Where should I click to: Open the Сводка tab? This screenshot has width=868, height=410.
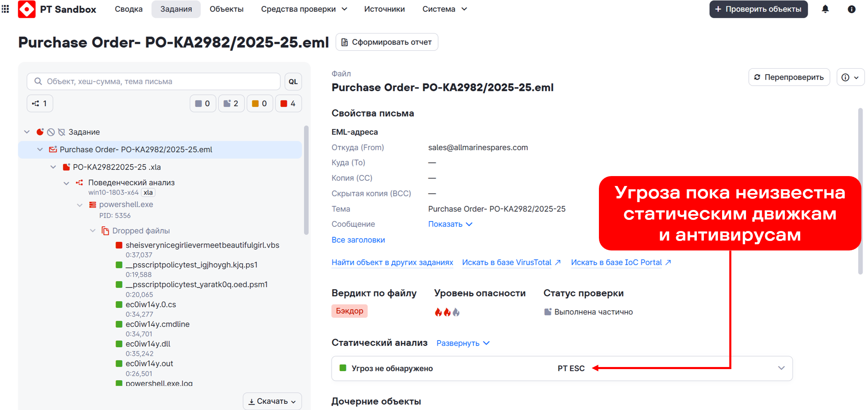129,9
